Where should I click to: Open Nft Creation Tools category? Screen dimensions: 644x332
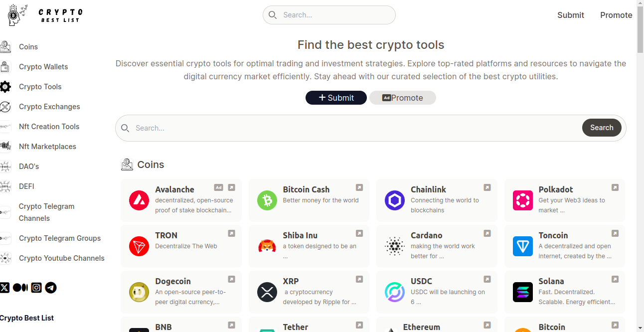[49, 127]
